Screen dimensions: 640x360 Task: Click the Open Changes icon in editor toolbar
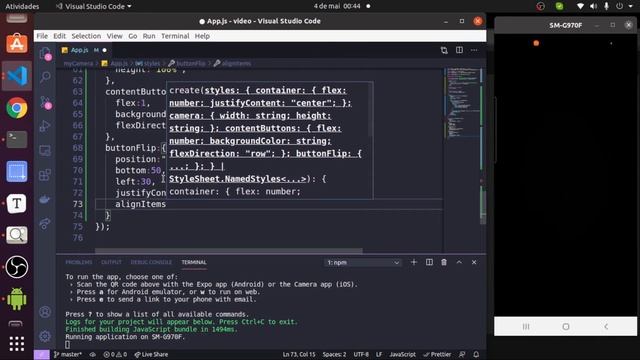(444, 50)
